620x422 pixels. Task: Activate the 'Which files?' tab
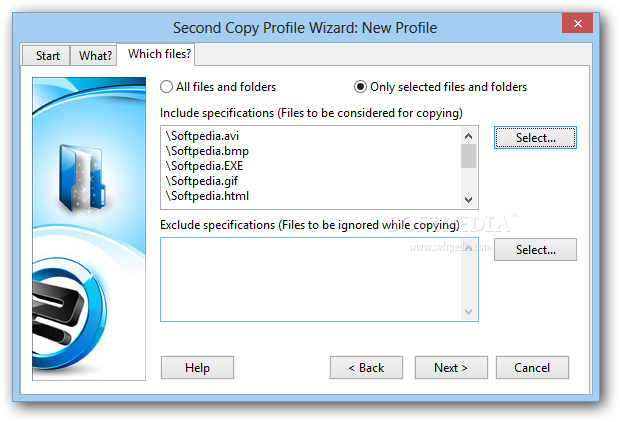click(156, 54)
